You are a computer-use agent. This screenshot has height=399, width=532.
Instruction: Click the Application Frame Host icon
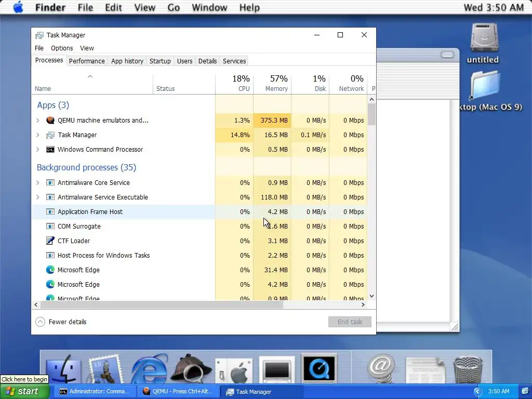tap(50, 212)
